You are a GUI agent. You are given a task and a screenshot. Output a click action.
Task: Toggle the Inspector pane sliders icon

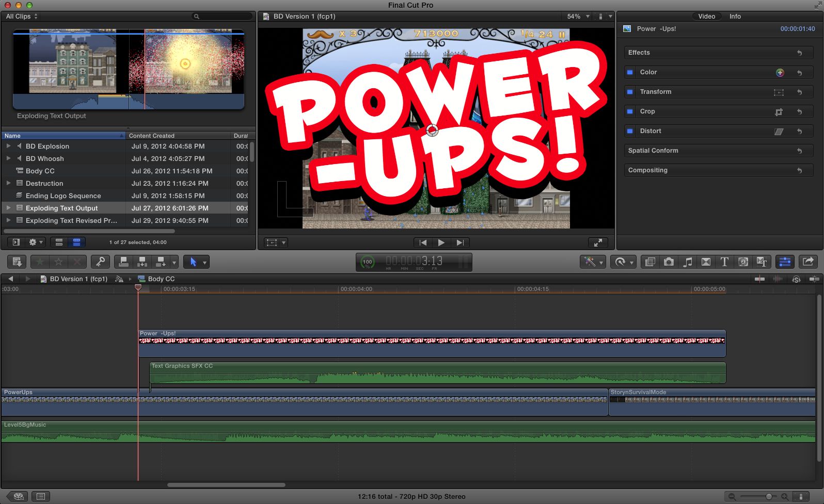pyautogui.click(x=785, y=262)
